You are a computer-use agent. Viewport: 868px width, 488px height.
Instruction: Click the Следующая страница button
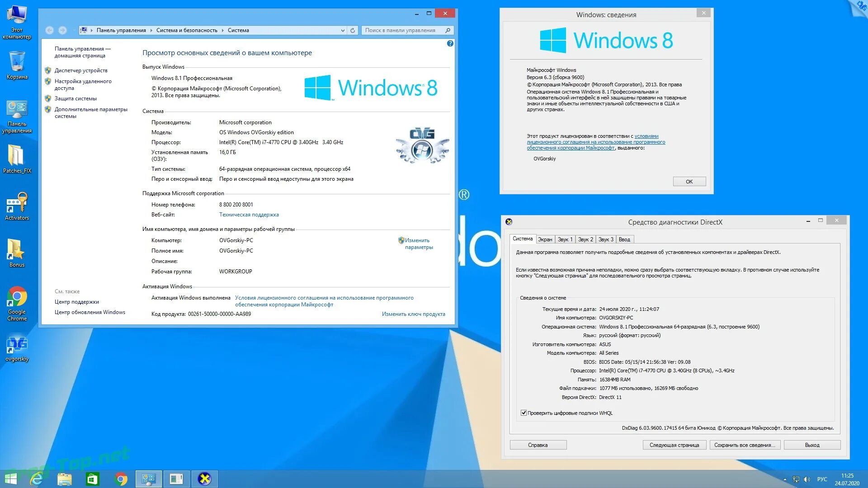[x=674, y=445]
